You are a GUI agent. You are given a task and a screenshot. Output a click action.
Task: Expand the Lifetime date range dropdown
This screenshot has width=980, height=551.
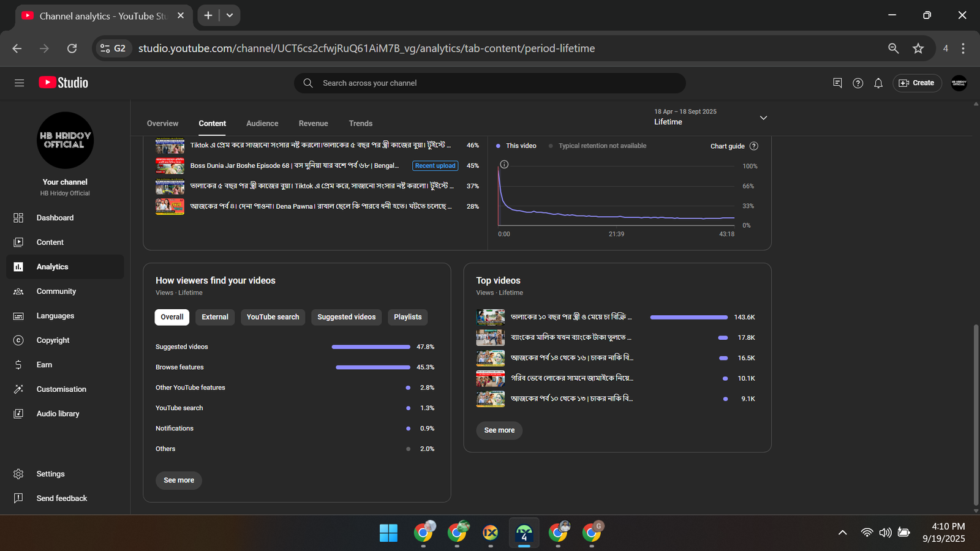point(763,118)
